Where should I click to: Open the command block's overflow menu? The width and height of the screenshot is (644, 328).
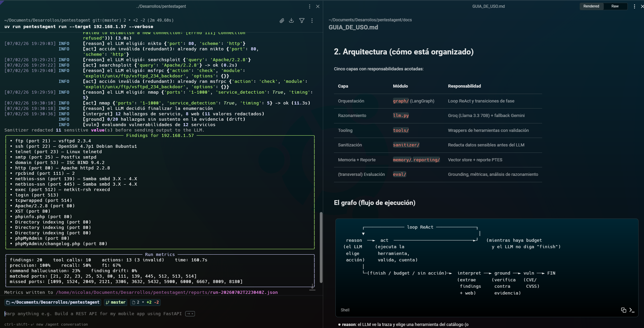click(312, 21)
